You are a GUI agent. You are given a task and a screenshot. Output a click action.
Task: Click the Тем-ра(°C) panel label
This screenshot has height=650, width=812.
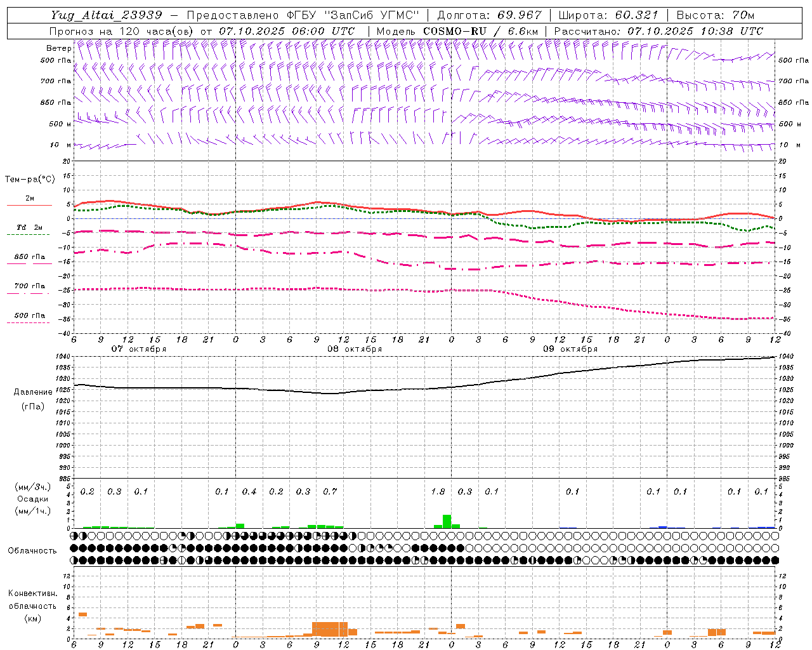pyautogui.click(x=30, y=180)
